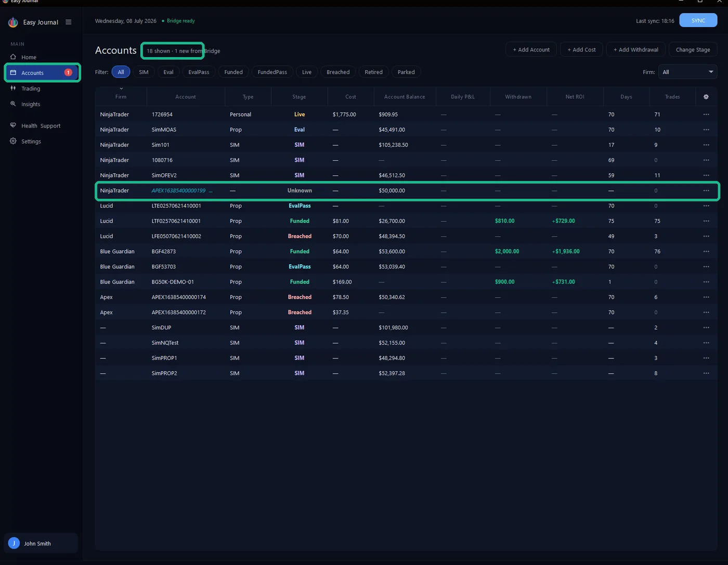728x565 pixels.
Task: Click the +$729.00 Net ROI value
Action: coord(563,221)
